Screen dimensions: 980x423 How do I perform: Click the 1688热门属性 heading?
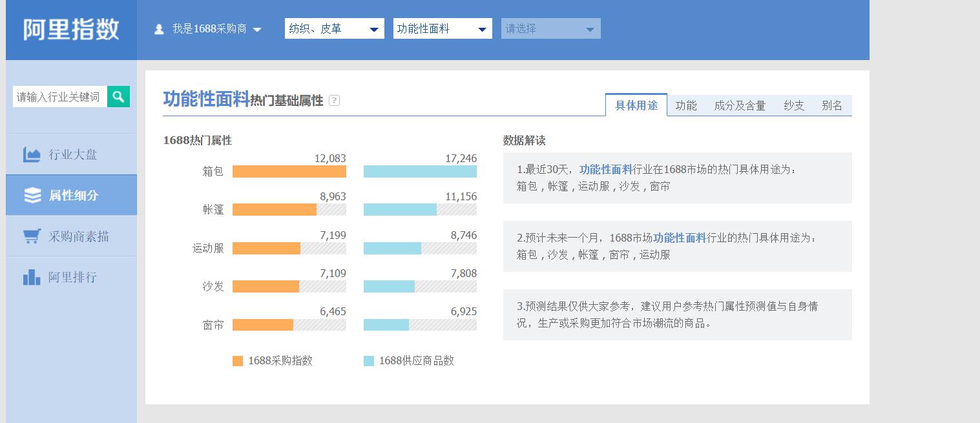pos(198,140)
